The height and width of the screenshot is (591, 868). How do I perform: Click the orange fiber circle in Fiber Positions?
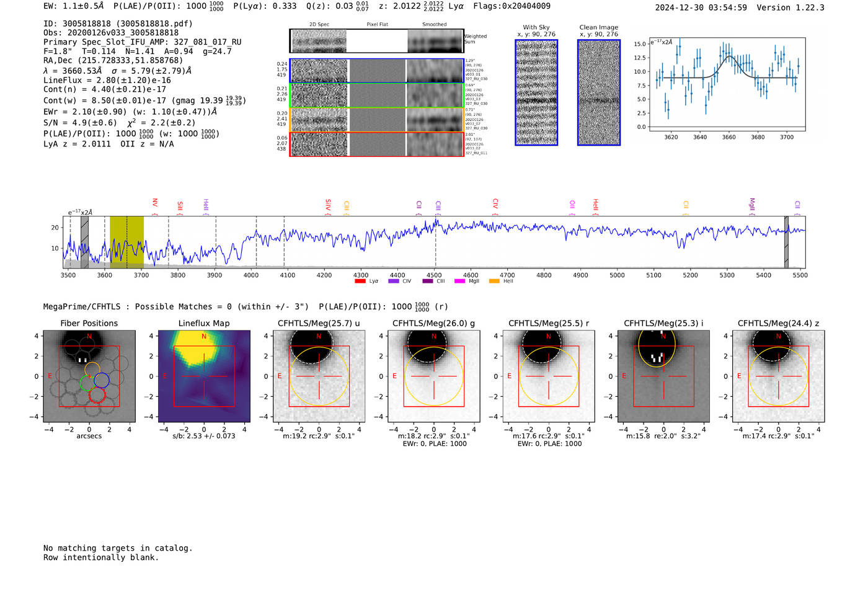92,370
